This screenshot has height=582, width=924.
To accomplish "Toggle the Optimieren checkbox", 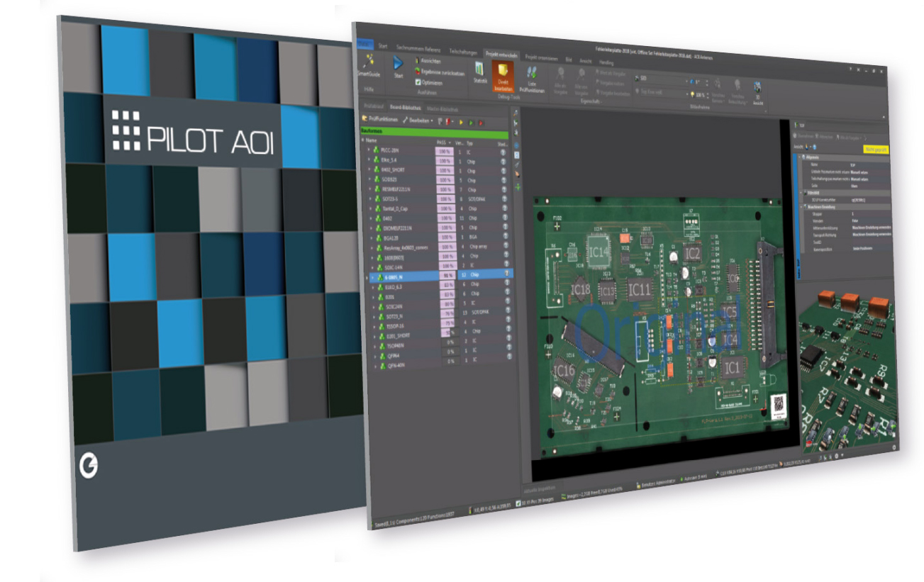I will 417,82.
